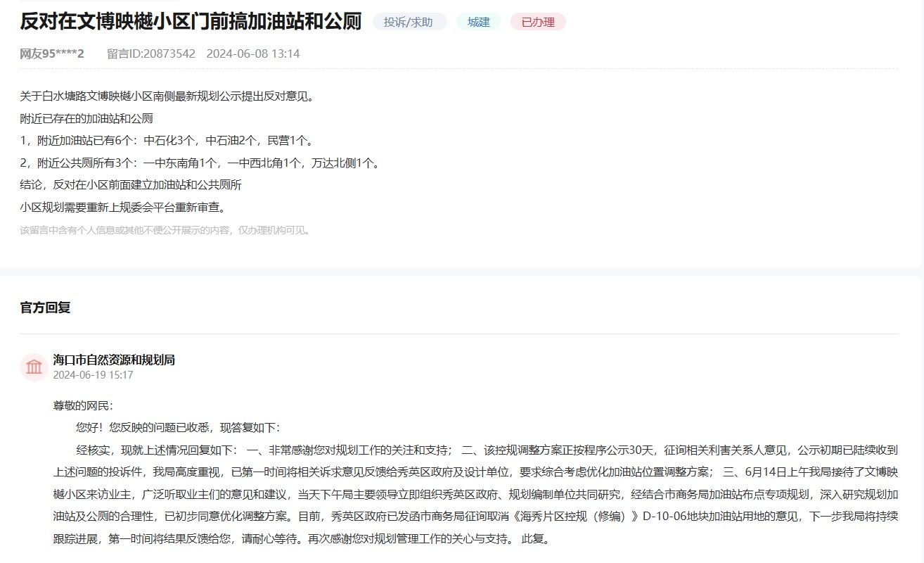Click the line starting with 关于白水塘路

[x=167, y=96]
